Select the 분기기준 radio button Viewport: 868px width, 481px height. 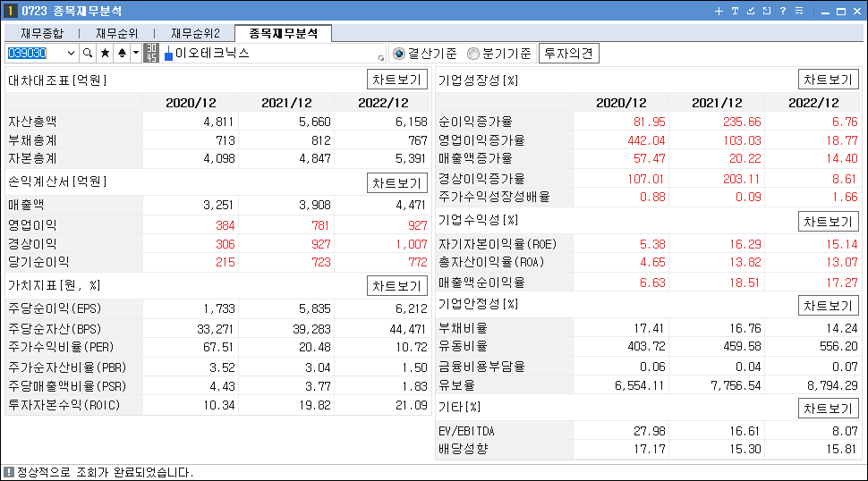tap(472, 54)
